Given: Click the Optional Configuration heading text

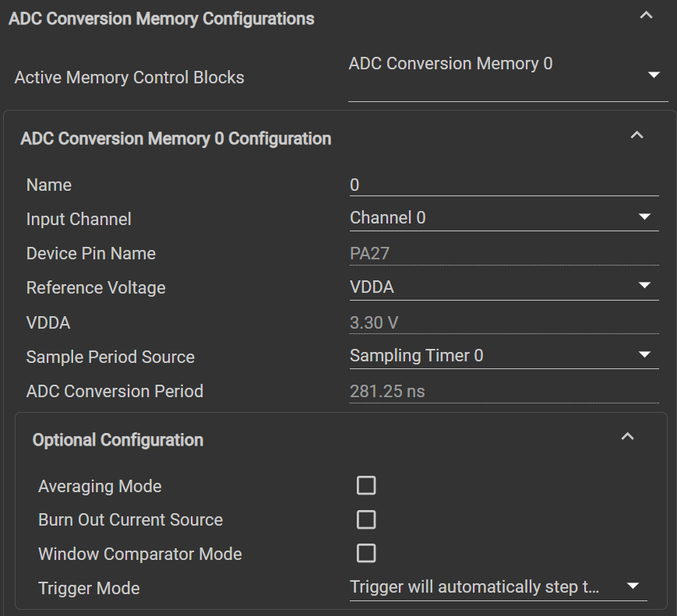Looking at the screenshot, I should click(x=118, y=440).
